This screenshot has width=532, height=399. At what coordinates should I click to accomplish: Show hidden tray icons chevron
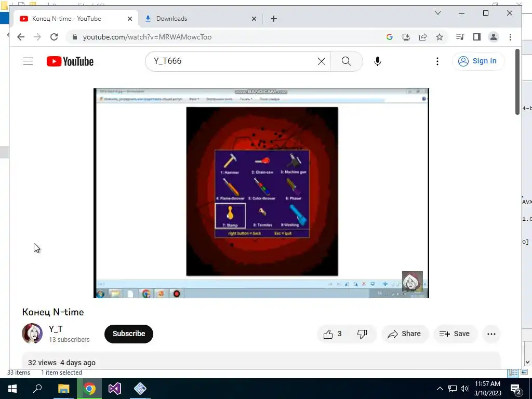pos(440,389)
